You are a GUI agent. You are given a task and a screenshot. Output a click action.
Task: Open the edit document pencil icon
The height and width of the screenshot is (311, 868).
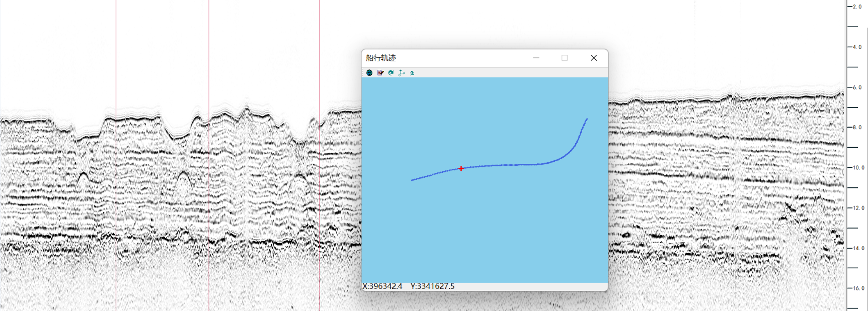point(380,73)
